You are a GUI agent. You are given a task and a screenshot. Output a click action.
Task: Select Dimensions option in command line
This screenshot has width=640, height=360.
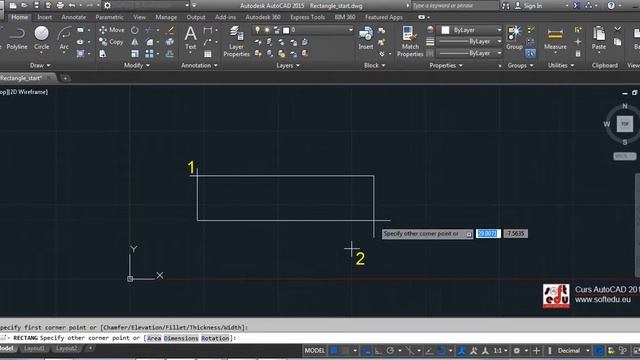181,338
